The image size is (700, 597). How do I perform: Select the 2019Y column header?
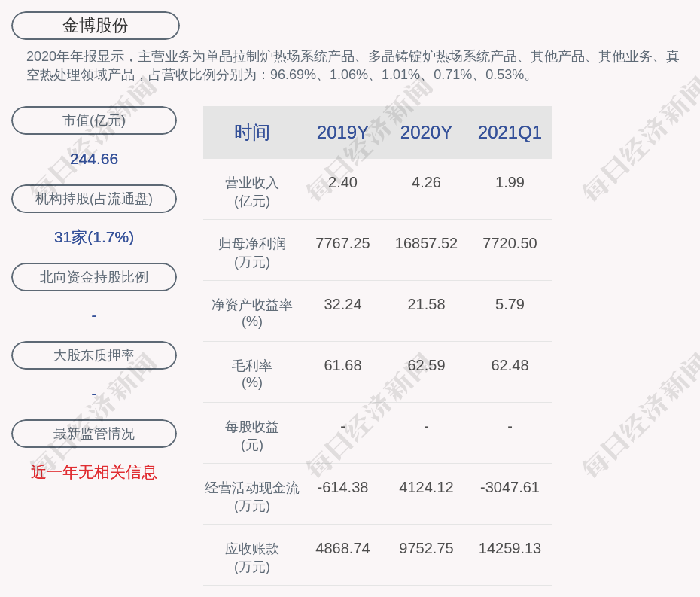(342, 132)
